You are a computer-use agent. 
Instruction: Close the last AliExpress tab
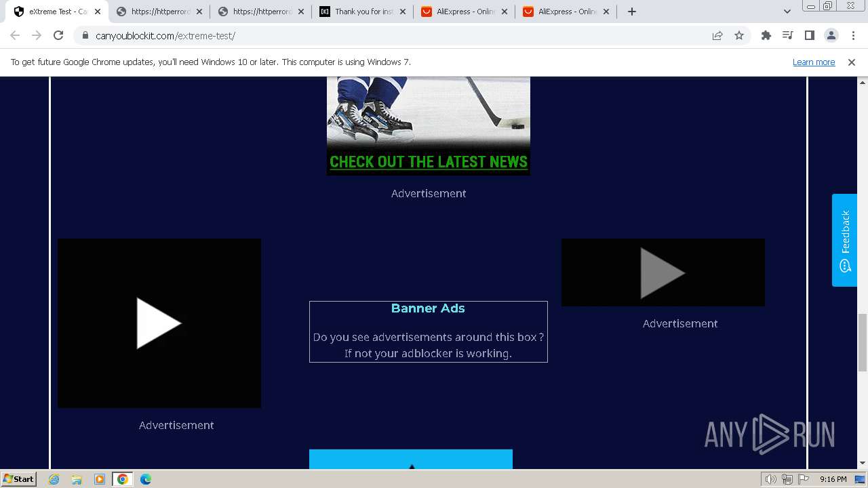[x=606, y=12]
